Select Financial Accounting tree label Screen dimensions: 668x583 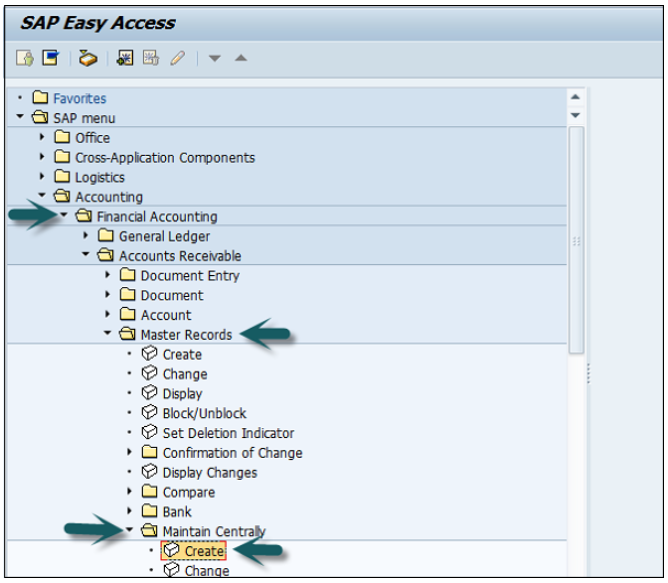157,216
